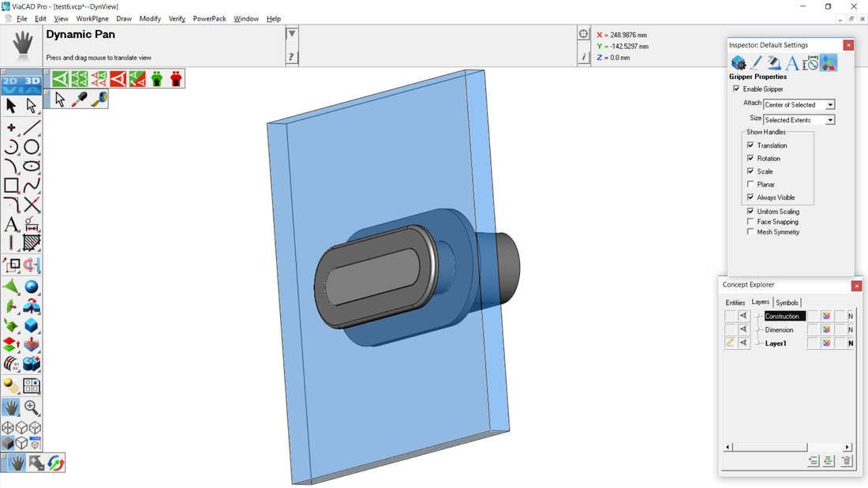This screenshot has height=488, width=868.
Task: Open the Attach dropdown list
Action: [x=830, y=105]
